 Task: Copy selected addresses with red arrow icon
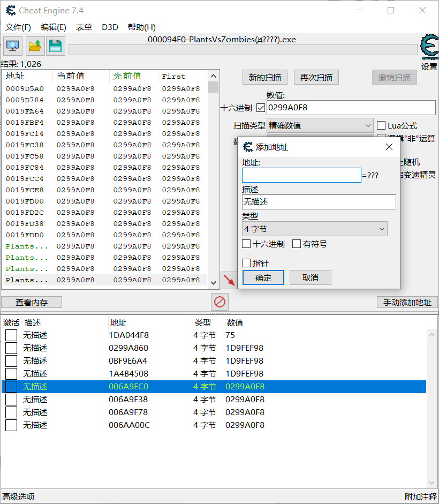tap(229, 280)
